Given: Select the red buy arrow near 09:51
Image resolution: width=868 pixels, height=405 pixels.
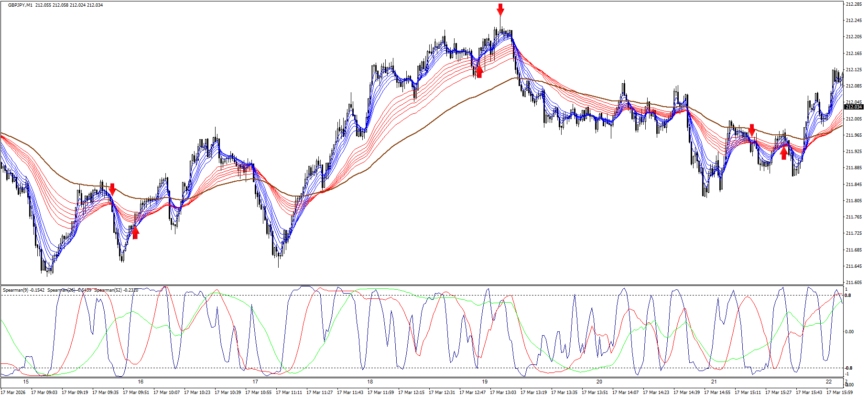Looking at the screenshot, I should point(135,232).
